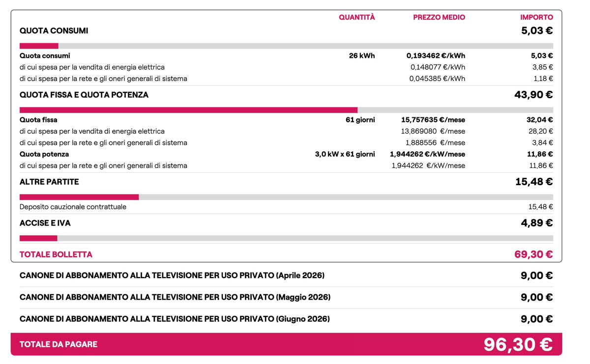Click the 96,30 € total to pay
Image resolution: width=590 pixels, height=364 pixels.
click(x=518, y=344)
